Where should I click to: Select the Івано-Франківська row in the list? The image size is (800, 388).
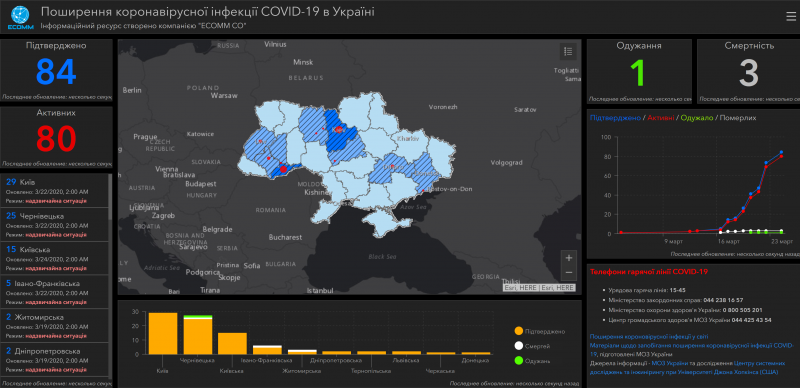pos(54,292)
